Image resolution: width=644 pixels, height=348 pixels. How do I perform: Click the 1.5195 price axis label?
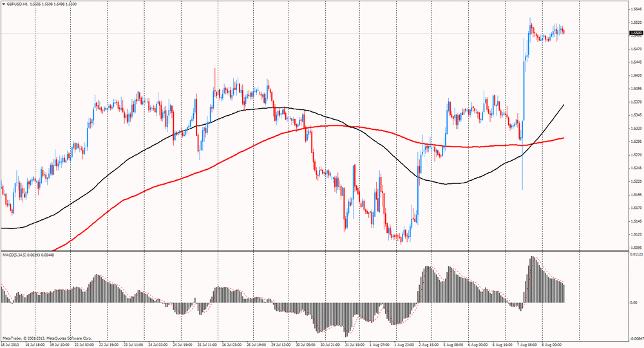click(x=636, y=194)
